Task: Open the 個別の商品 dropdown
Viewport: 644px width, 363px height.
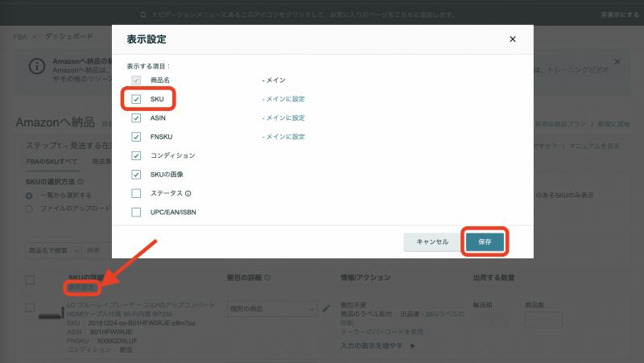Action: click(272, 309)
